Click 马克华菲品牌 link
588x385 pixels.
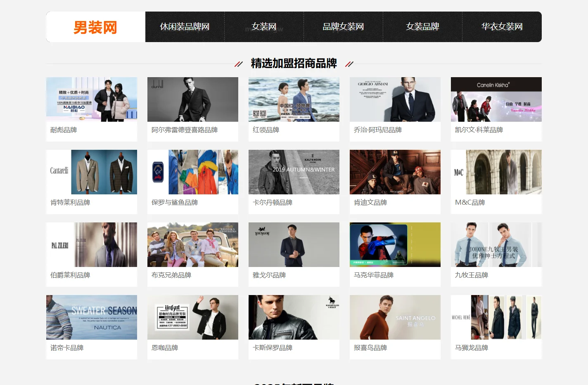374,275
